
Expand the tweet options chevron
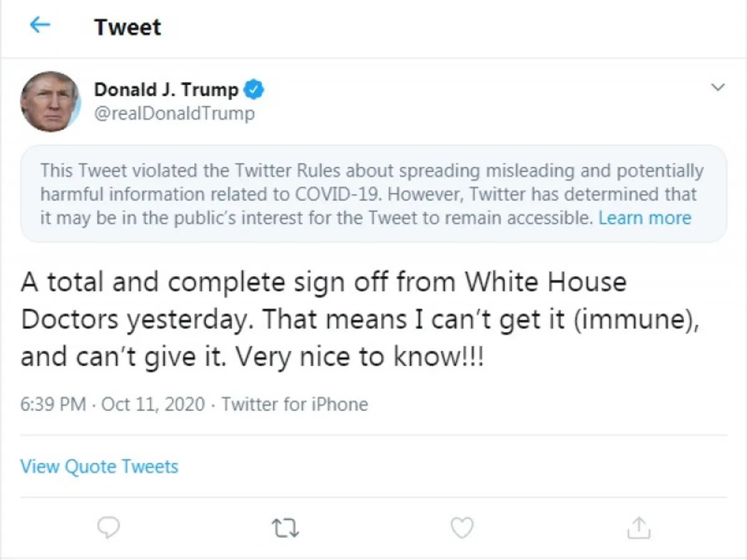[718, 88]
